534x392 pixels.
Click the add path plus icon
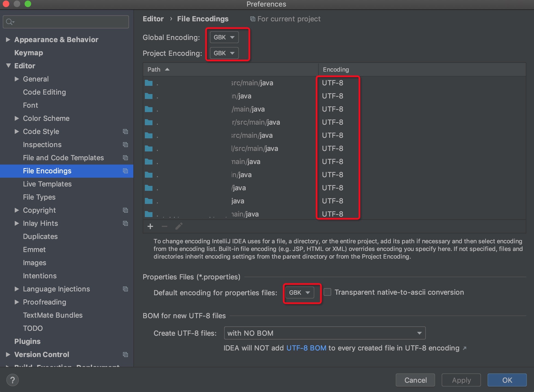tap(150, 226)
